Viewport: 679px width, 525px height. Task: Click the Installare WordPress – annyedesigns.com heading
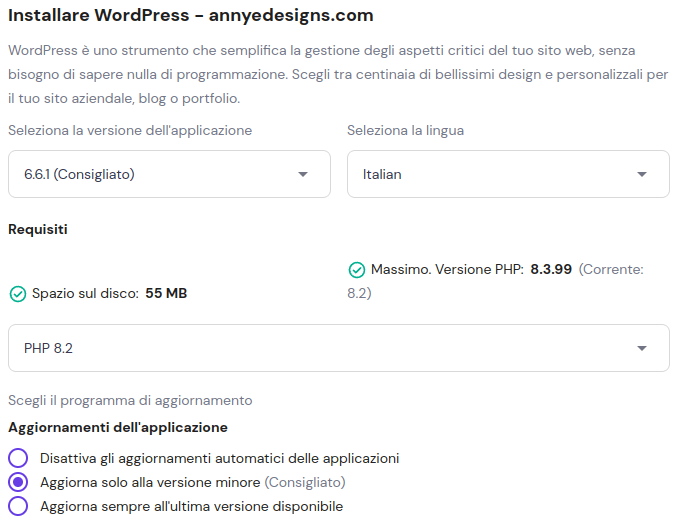click(x=191, y=15)
